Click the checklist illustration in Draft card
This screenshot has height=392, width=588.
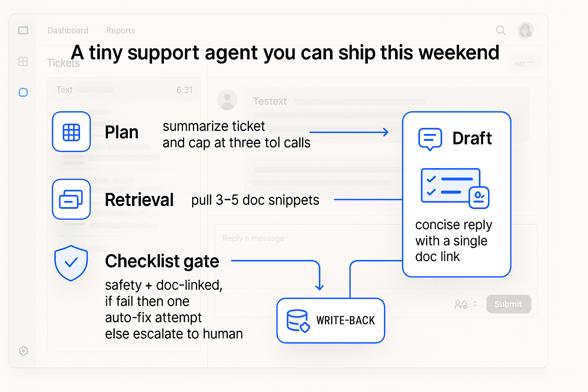pos(455,188)
